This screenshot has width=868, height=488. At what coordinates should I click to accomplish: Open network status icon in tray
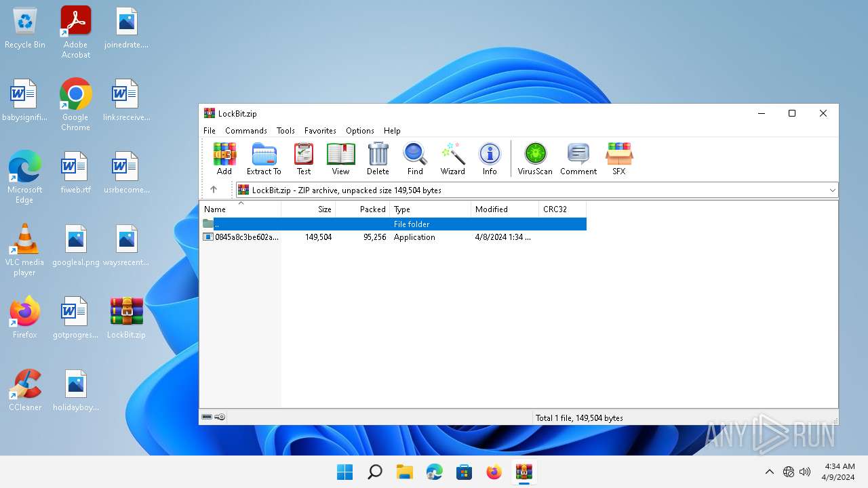pos(789,472)
